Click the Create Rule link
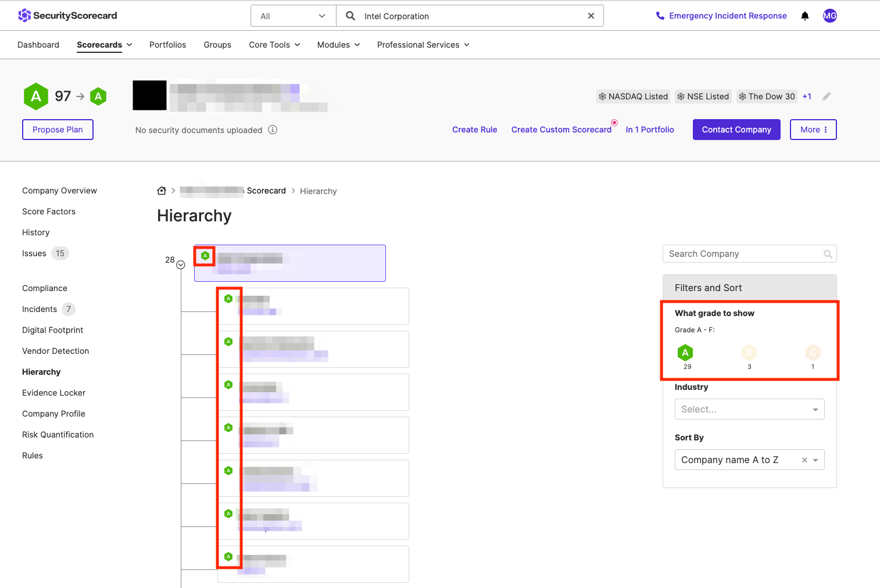 [475, 130]
